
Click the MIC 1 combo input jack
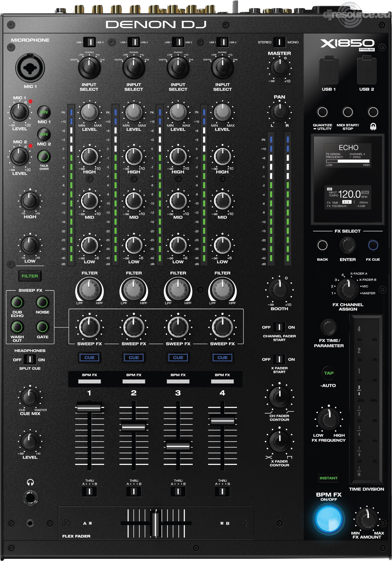tap(30, 68)
